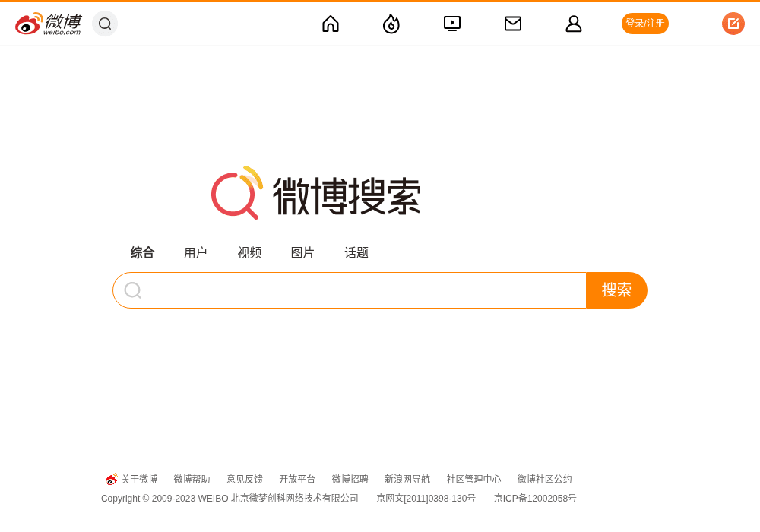760x532 pixels.
Task: Switch to the 图片 search tab
Action: [302, 252]
